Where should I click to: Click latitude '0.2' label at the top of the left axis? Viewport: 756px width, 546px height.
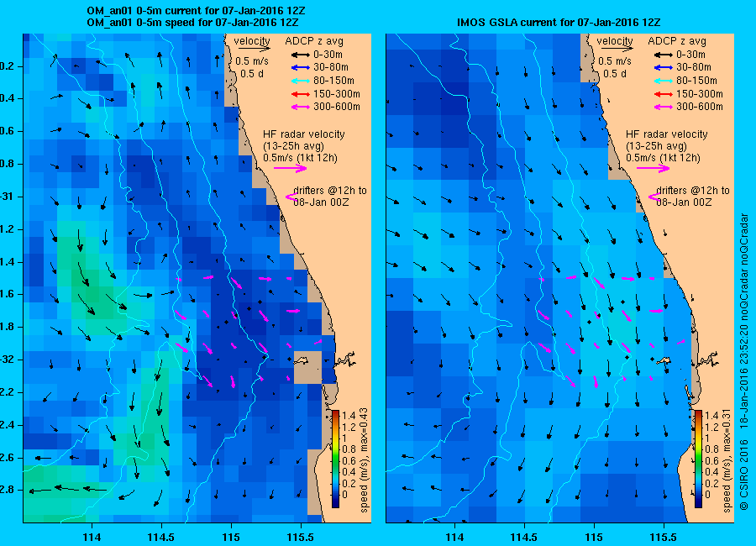6,66
